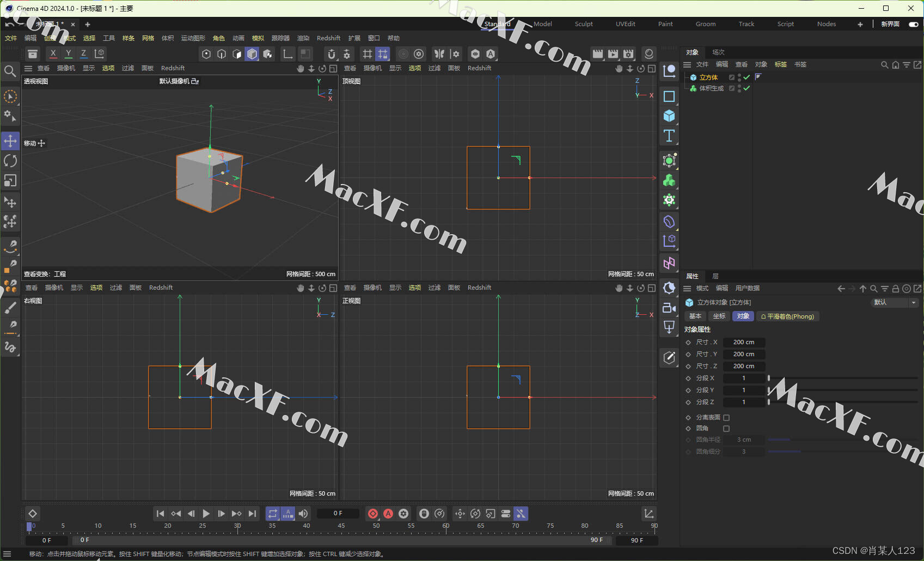This screenshot has width=924, height=561.
Task: Select the 基本 attribute tab
Action: tap(695, 316)
